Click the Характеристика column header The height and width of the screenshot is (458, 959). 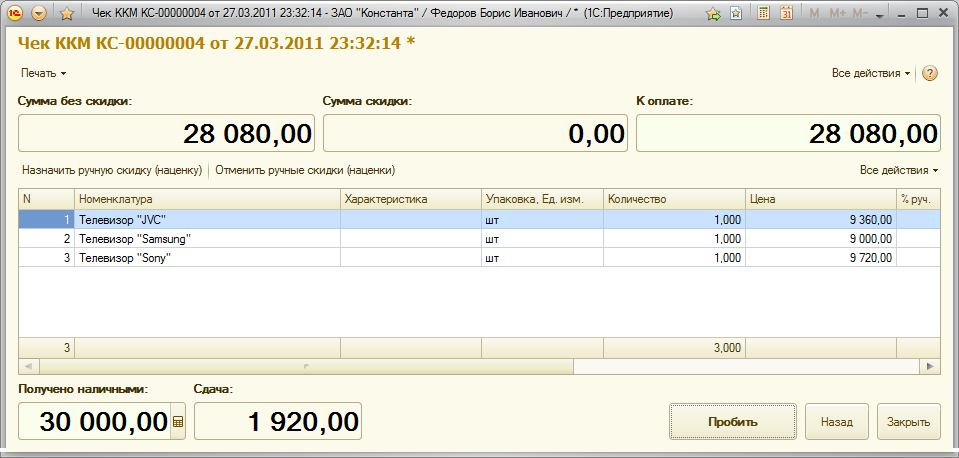(x=411, y=199)
